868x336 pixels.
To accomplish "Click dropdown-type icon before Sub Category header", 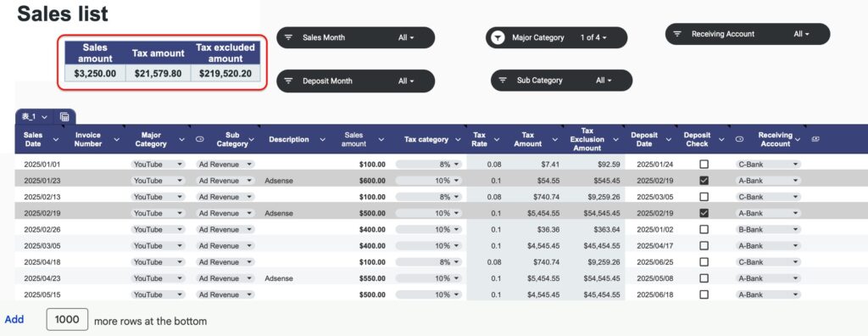I will [199, 140].
